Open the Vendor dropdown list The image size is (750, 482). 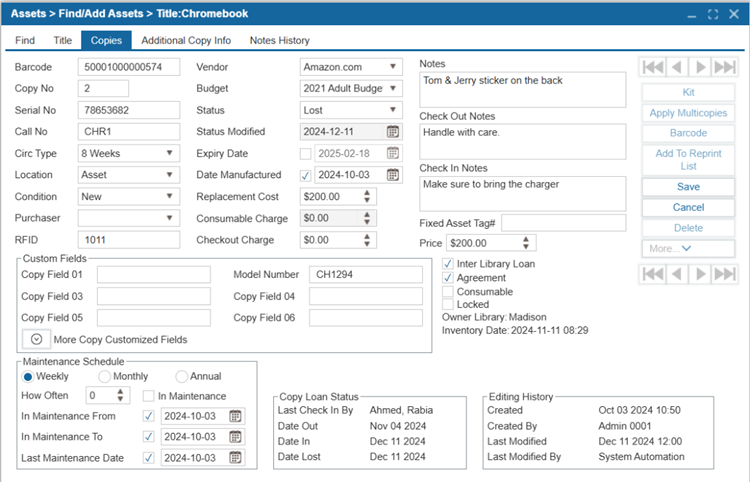350,67
